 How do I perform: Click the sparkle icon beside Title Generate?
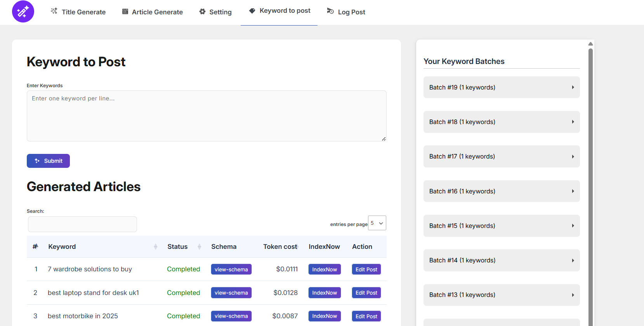[x=54, y=11]
